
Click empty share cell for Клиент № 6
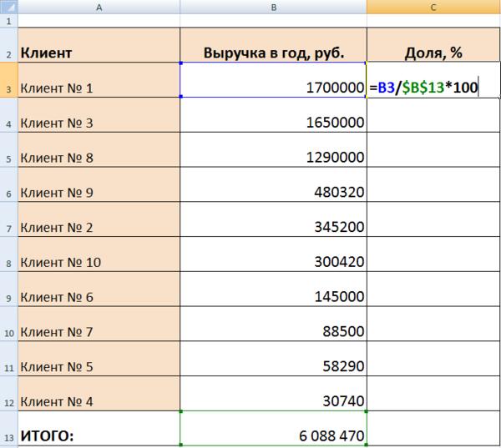pyautogui.click(x=433, y=289)
